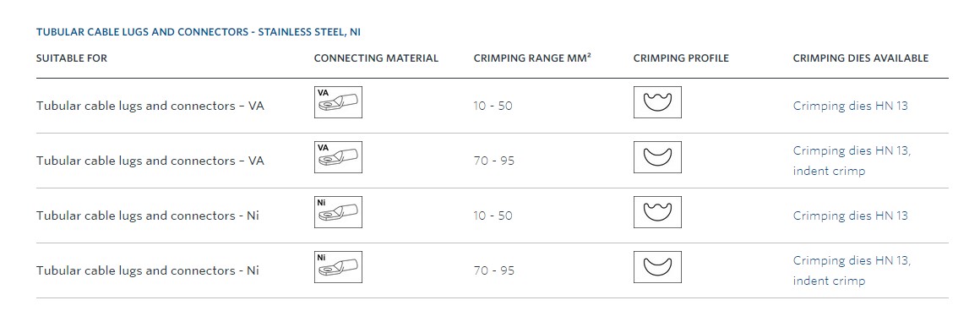980x322 pixels.
Task: Select the indent crimp profile icon for Ni 70 - 95
Action: [x=657, y=268]
